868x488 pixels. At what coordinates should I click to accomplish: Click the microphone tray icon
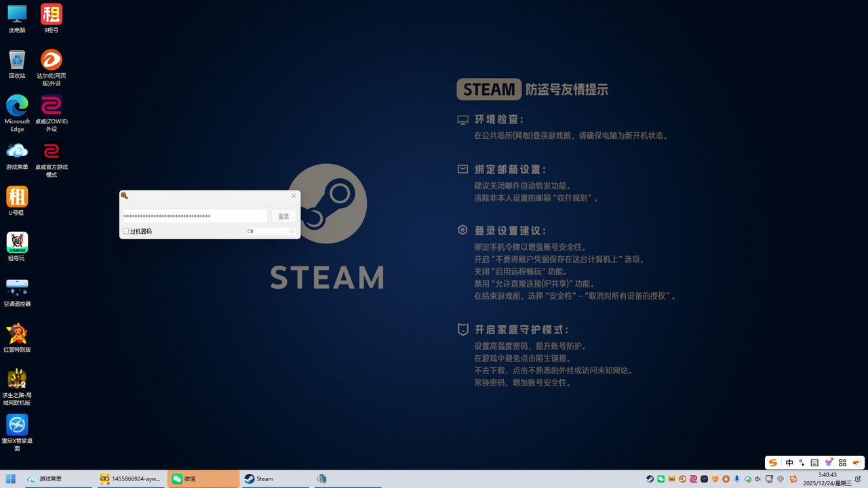pyautogui.click(x=736, y=479)
